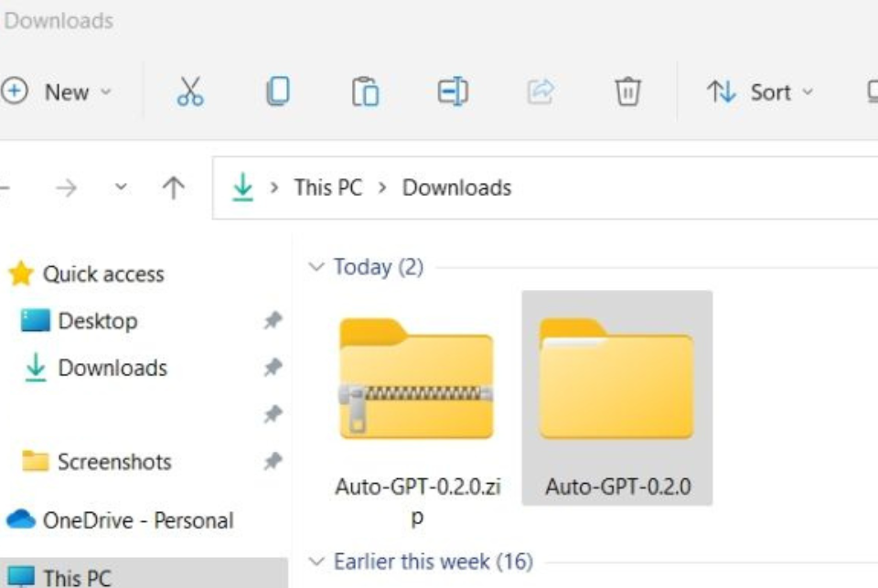878x588 pixels.
Task: Toggle pin next to Desktop
Action: click(x=273, y=321)
